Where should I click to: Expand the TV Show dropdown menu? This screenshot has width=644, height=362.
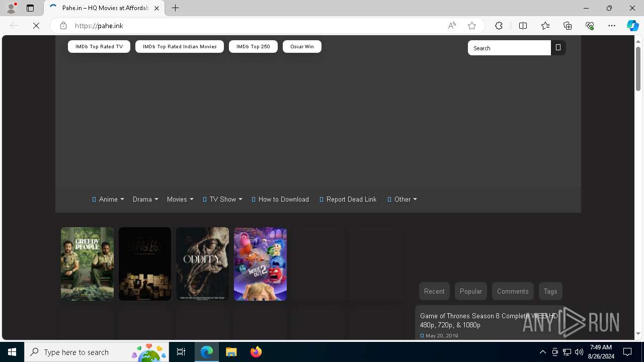[x=222, y=199]
